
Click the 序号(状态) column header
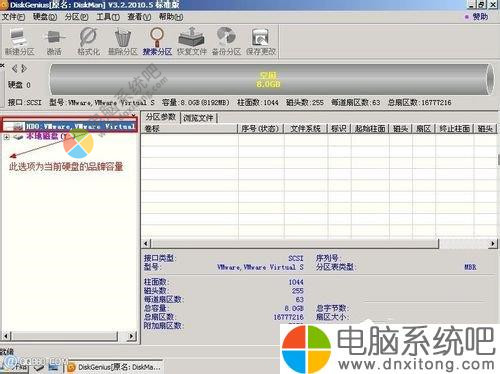tap(261, 128)
